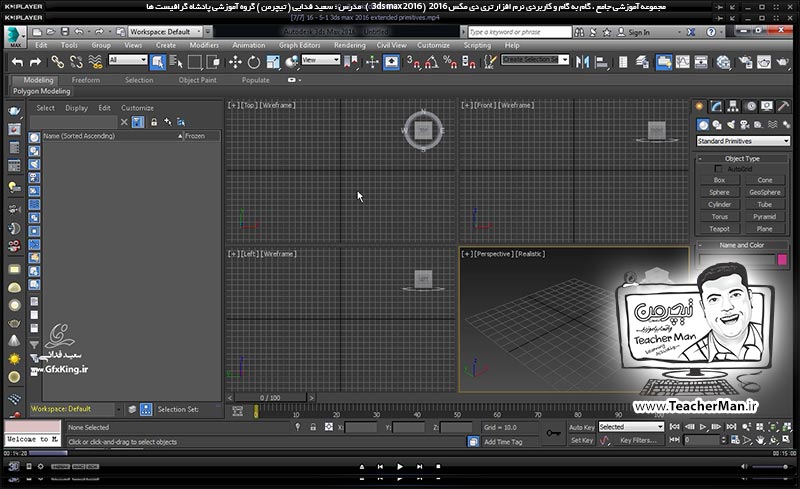Open Create Selection Set dropdown
800x489 pixels.
(x=535, y=60)
